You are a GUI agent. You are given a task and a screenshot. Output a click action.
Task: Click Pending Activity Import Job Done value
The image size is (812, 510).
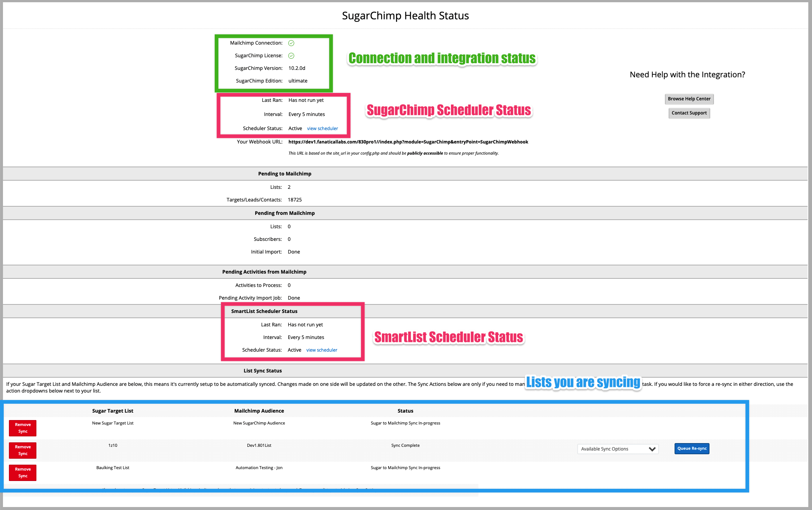(x=294, y=298)
